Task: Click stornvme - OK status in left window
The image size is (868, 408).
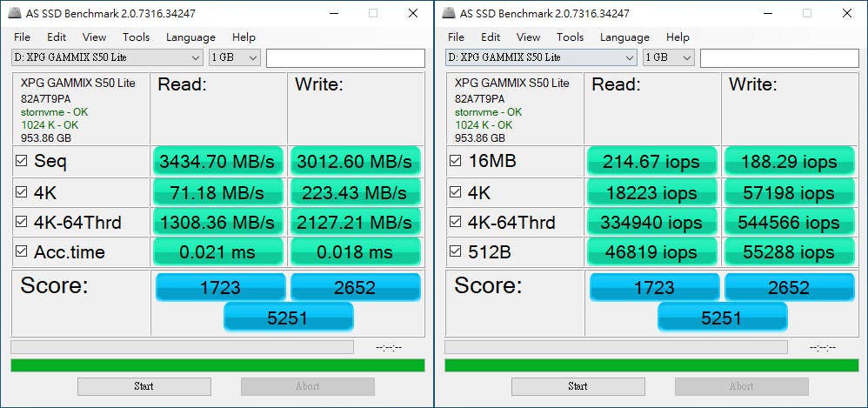Action: (54, 112)
